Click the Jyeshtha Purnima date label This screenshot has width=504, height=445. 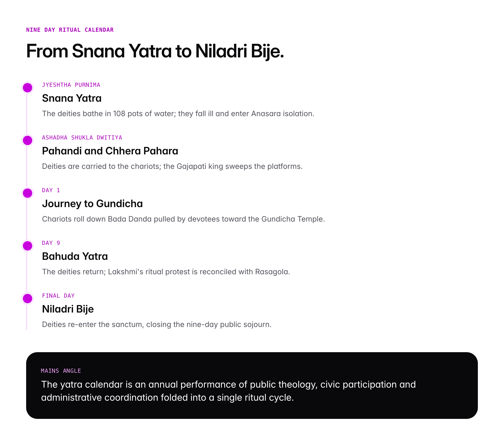(71, 85)
